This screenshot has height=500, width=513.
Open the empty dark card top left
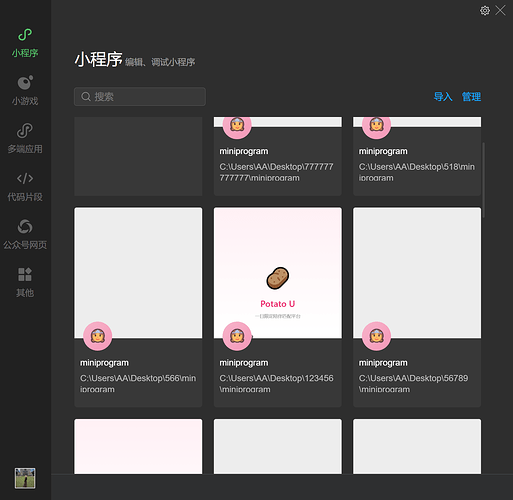point(138,156)
